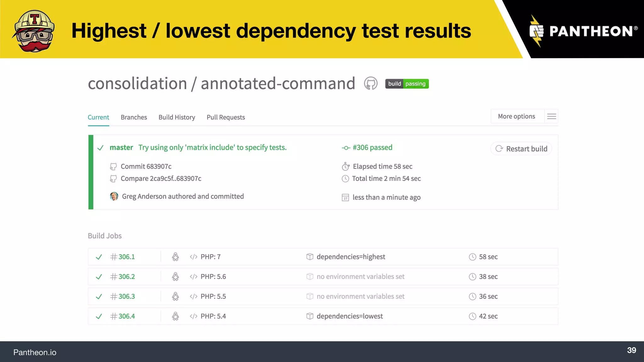Viewport: 644px width, 362px height.
Task: Open the Pull Requests tab
Action: (x=226, y=117)
